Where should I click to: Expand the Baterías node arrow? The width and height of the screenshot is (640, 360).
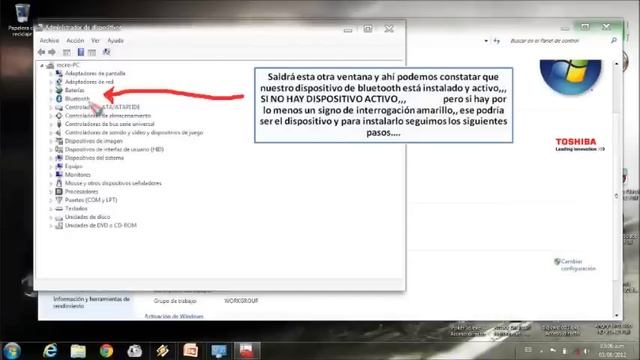[51, 90]
